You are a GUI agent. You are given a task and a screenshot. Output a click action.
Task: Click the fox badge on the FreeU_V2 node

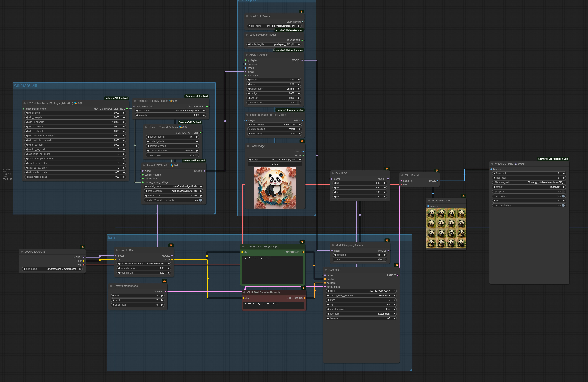coord(387,168)
